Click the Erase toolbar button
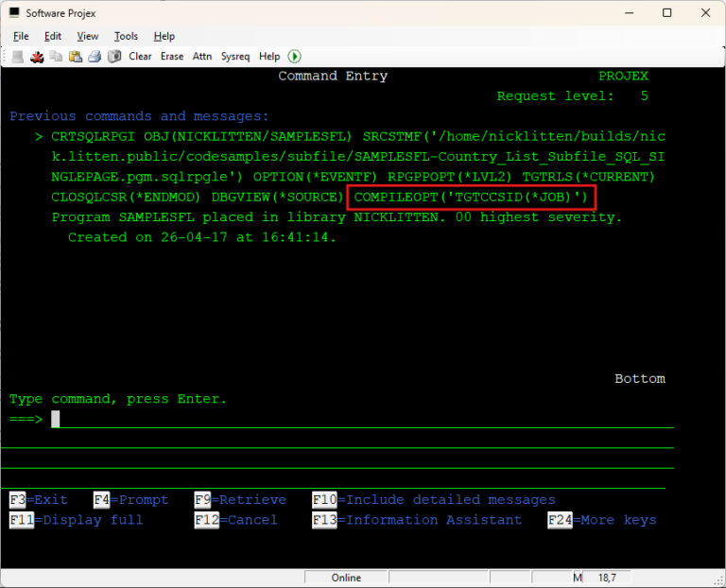Image resolution: width=726 pixels, height=588 pixels. pyautogui.click(x=172, y=57)
